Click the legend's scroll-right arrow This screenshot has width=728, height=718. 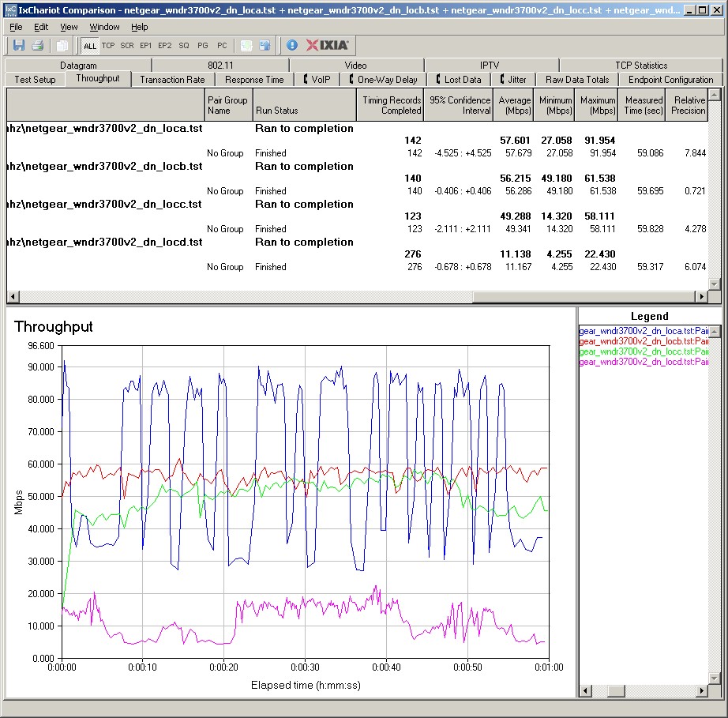coord(703,691)
